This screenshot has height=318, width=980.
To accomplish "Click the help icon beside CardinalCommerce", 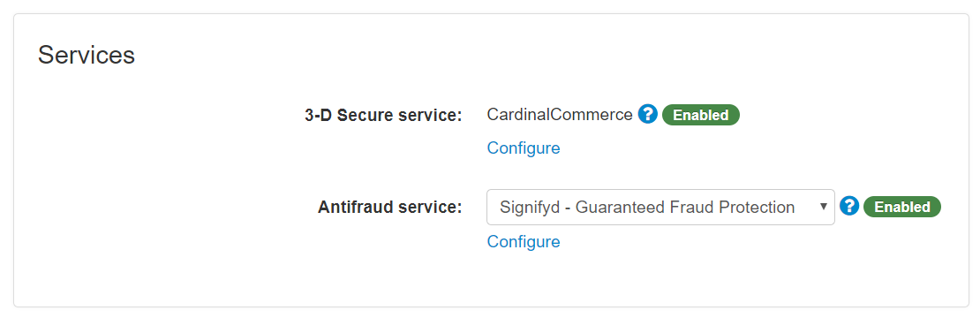I will point(647,114).
